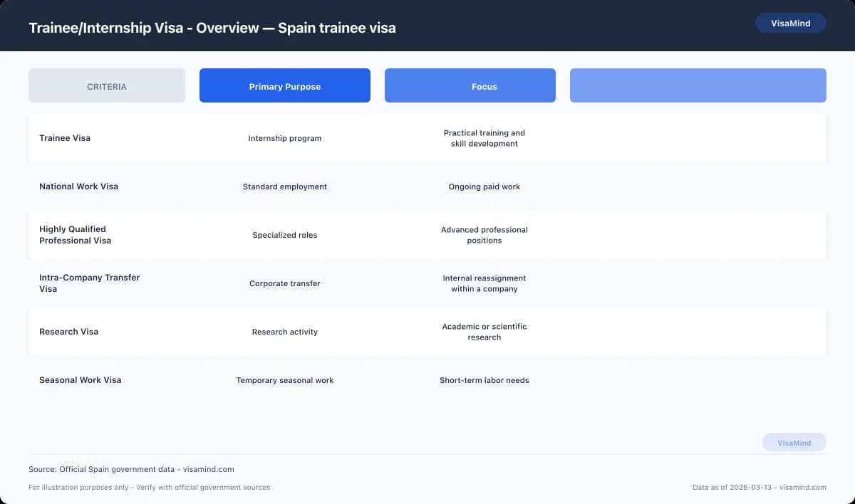Select the Primary Purpose column header

coord(284,85)
